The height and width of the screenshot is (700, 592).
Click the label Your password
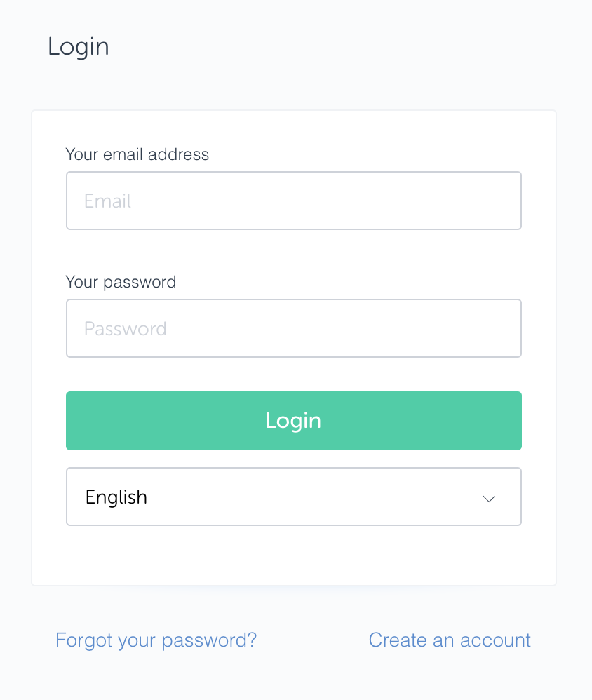coord(120,282)
